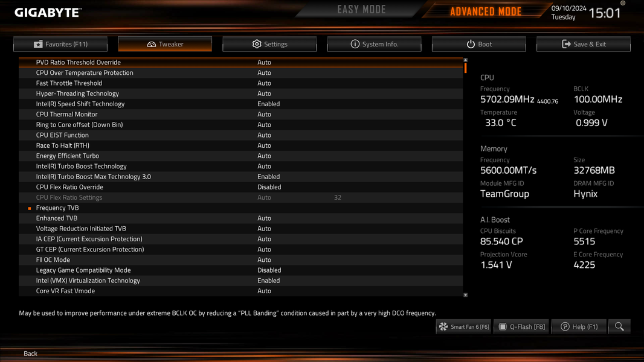The height and width of the screenshot is (362, 644).
Task: Toggle Legacy Game Compatibility Mode Disabled value
Action: coord(269,270)
